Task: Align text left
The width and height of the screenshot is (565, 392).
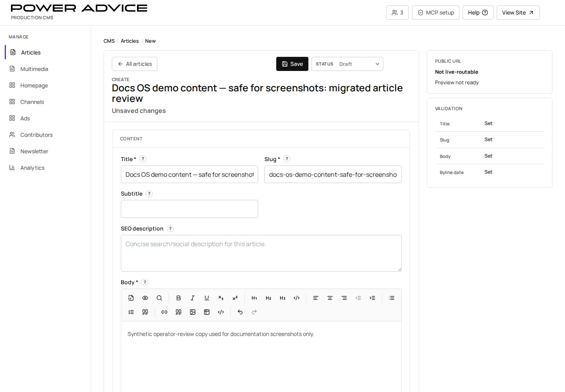Action: (x=315, y=298)
